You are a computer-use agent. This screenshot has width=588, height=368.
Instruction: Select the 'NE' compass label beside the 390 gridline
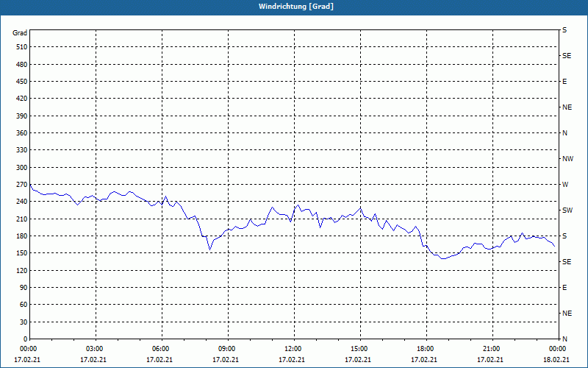tap(567, 107)
